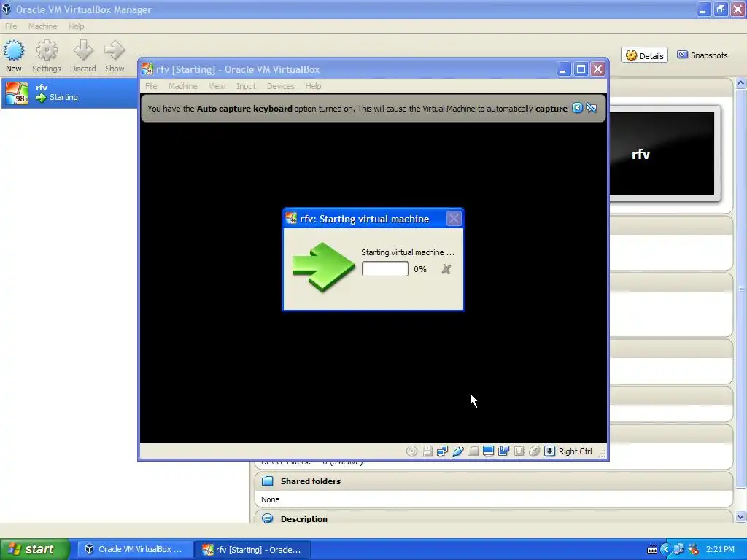This screenshot has width=747, height=560.
Task: Dismiss the Auto capture keyboard notification
Action: [577, 108]
